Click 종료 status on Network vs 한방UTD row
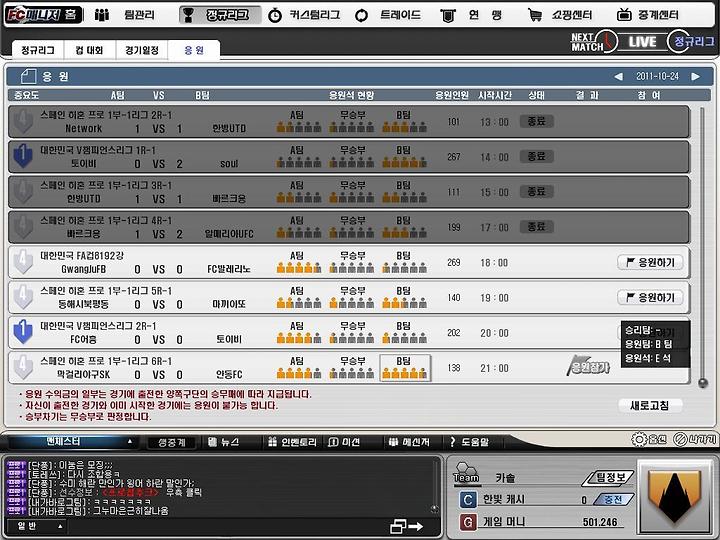Screen dimensions: 720x540 point(536,121)
